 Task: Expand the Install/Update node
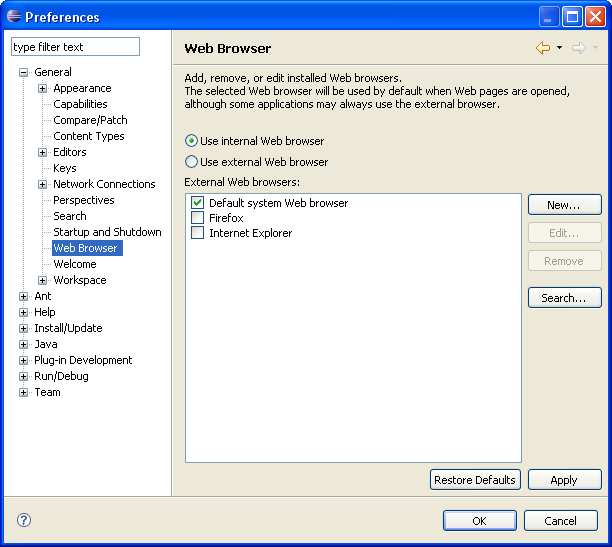pos(23,328)
